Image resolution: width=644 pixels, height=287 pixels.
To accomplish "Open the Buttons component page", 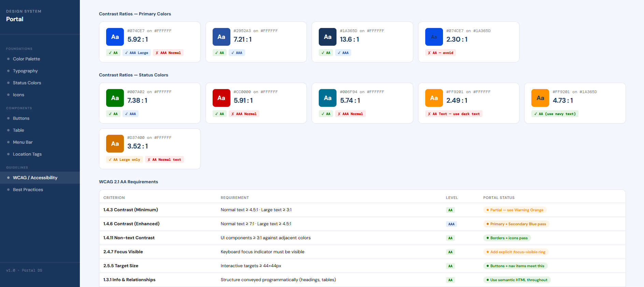I will click(x=40, y=118).
